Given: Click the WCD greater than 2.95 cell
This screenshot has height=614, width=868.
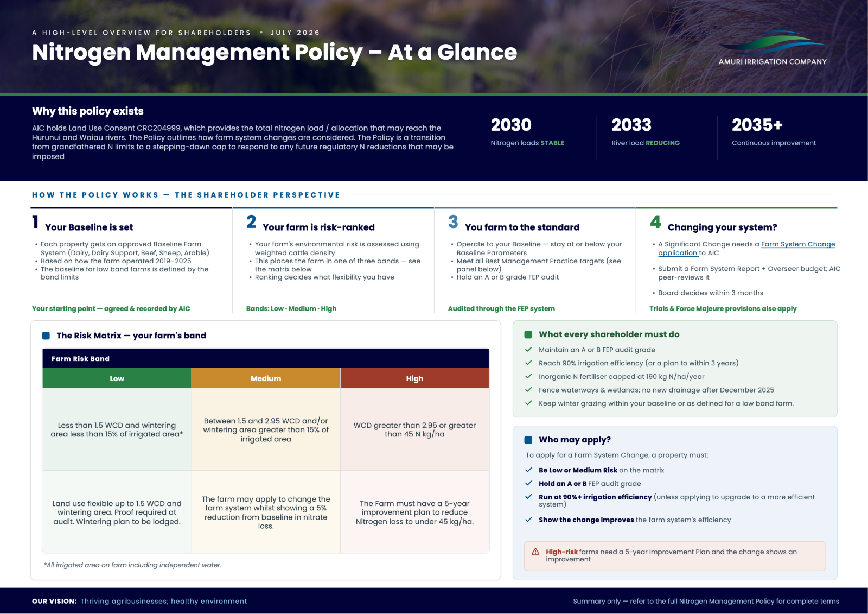Looking at the screenshot, I should 414,429.
